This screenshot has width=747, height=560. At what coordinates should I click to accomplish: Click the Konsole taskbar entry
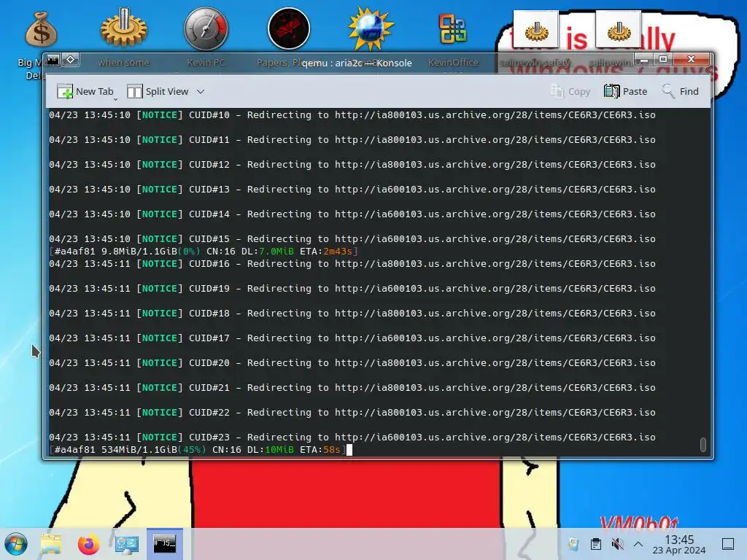click(164, 544)
